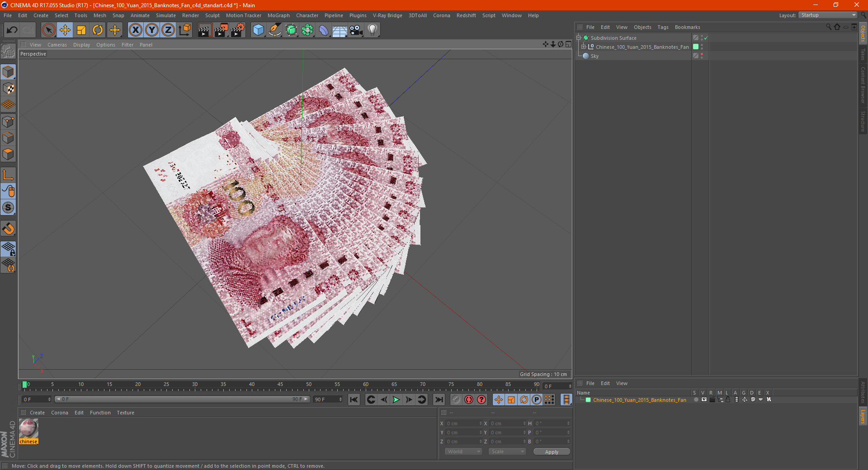Activate the Scale tool in the top toolbar
This screenshot has height=470, width=868.
(81, 30)
